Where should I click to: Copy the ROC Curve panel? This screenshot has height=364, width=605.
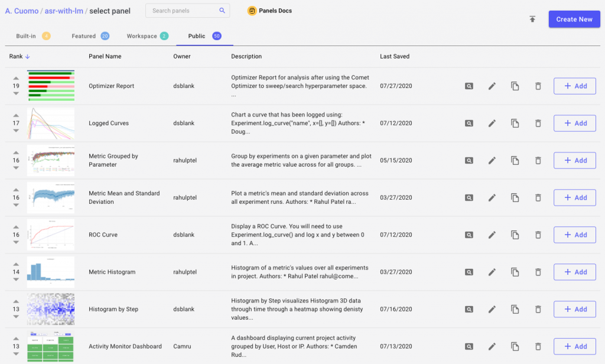point(515,235)
